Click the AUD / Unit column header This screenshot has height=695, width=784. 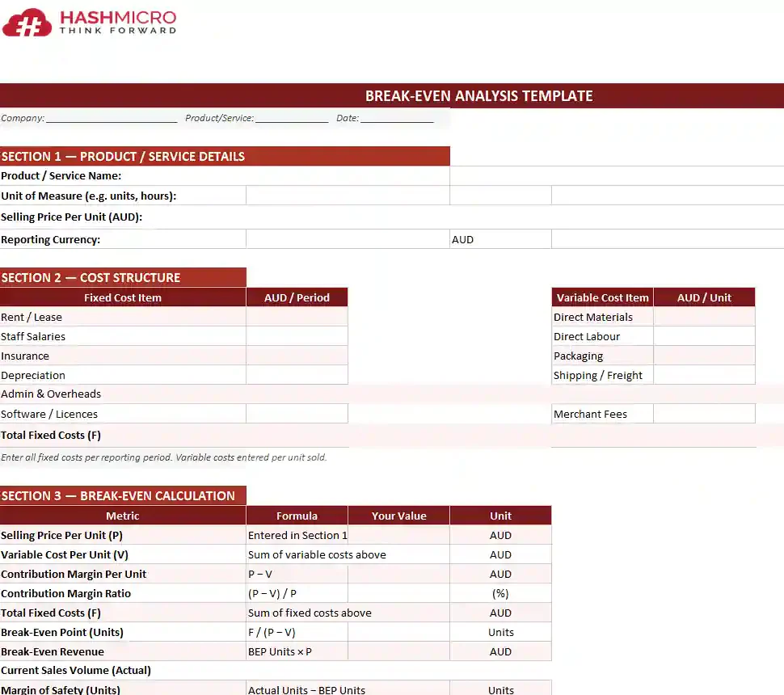(704, 297)
